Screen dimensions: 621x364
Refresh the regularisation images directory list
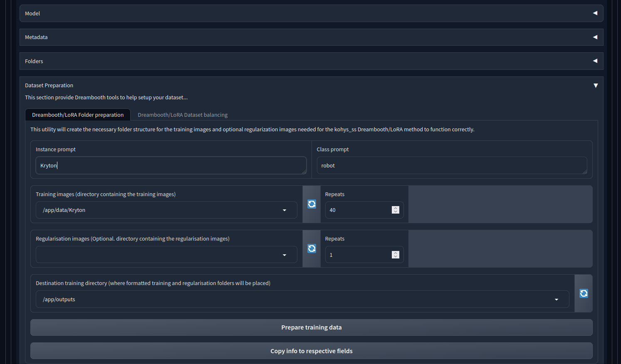pyautogui.click(x=312, y=248)
